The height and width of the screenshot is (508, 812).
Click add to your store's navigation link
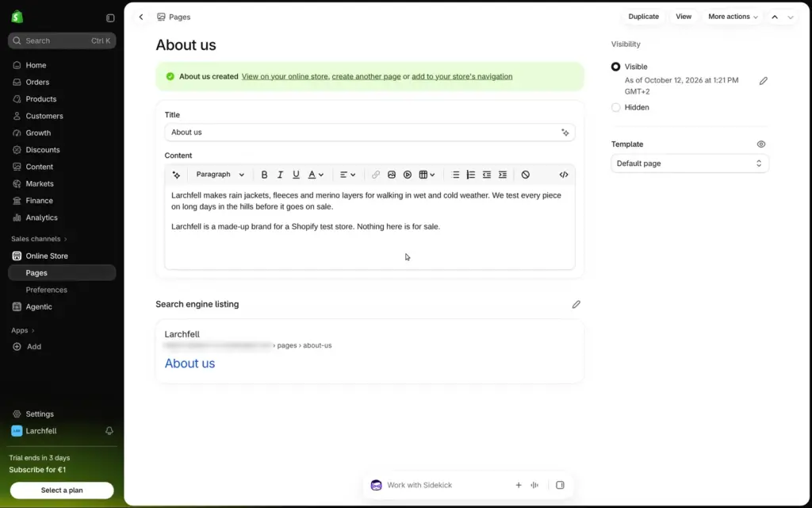click(462, 77)
